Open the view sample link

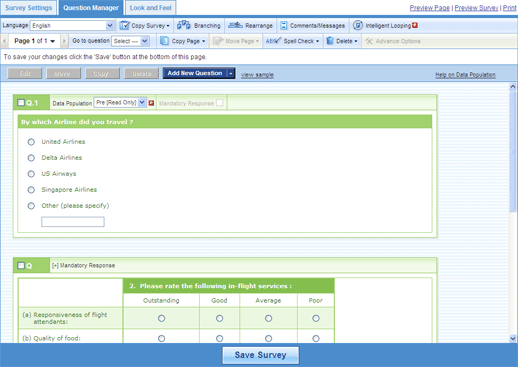tap(257, 75)
